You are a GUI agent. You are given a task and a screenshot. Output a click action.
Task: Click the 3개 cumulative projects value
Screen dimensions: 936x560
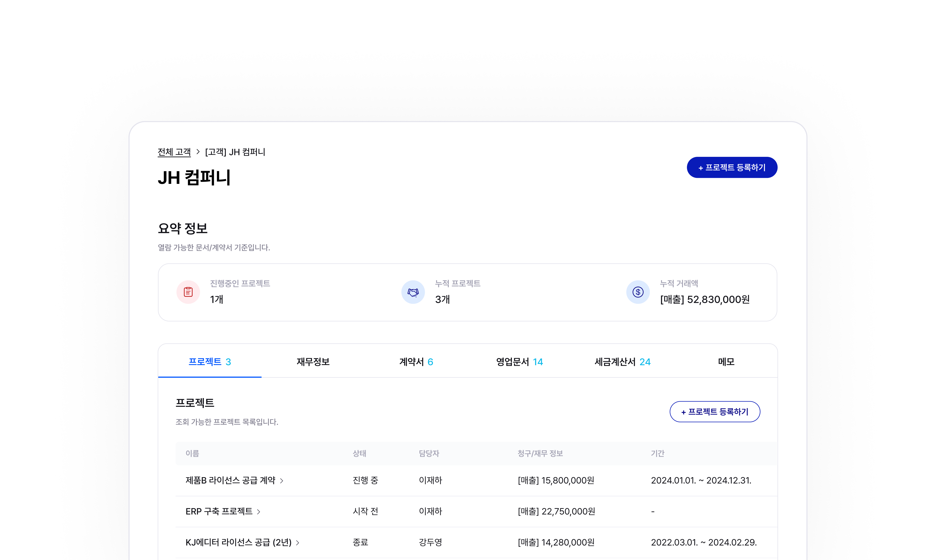coord(442,300)
